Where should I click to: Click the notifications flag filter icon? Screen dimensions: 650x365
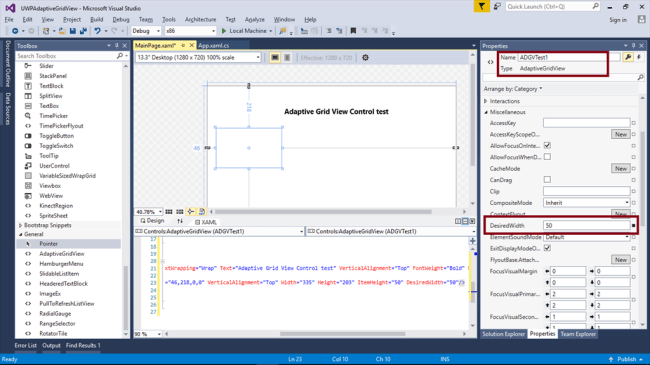click(x=482, y=6)
